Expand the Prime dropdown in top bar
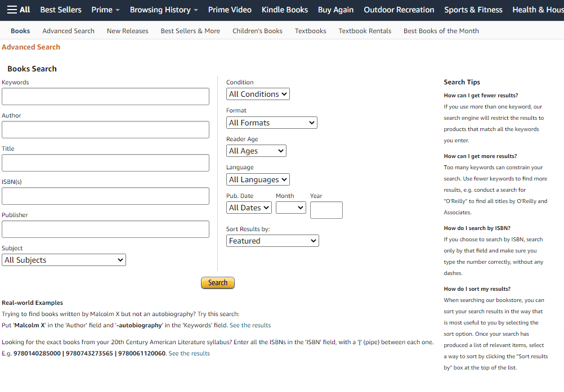 [x=105, y=10]
